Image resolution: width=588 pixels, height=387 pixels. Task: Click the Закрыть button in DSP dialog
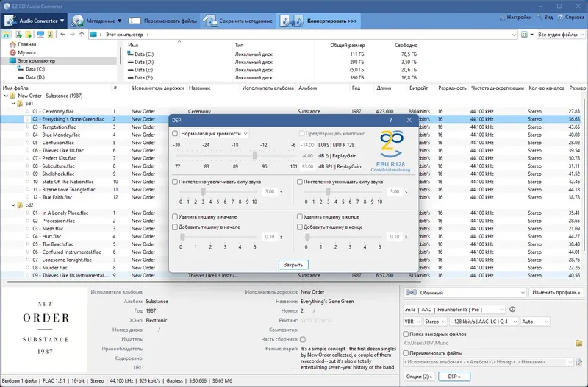tap(293, 265)
